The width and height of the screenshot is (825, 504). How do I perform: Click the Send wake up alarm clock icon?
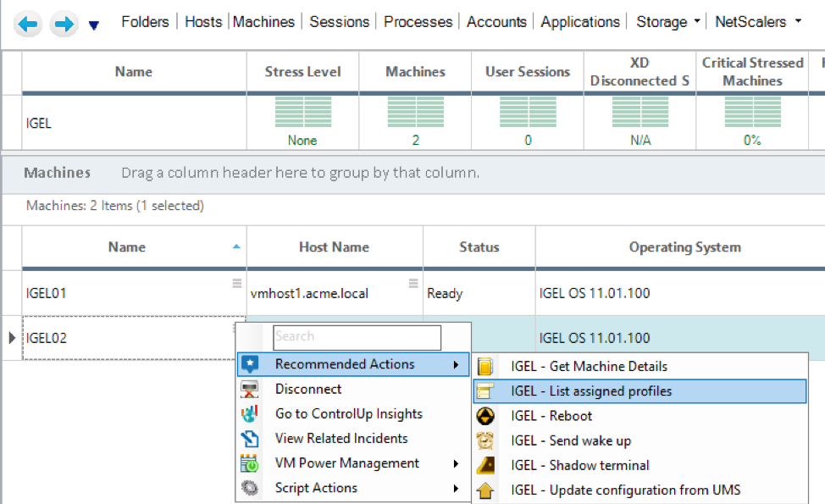[485, 440]
